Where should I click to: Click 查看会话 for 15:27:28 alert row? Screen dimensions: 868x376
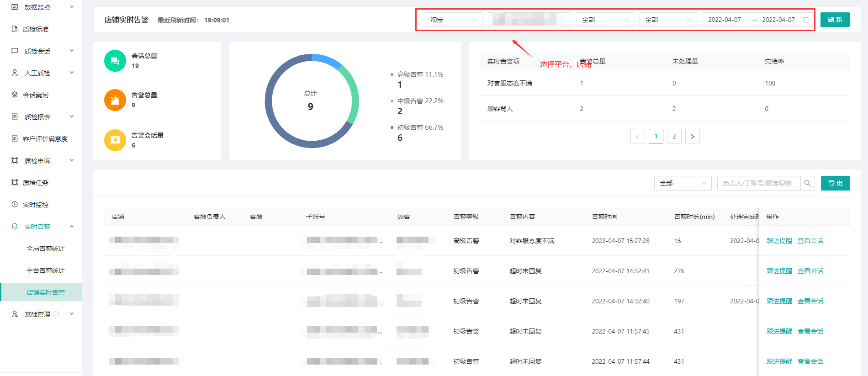tap(810, 241)
